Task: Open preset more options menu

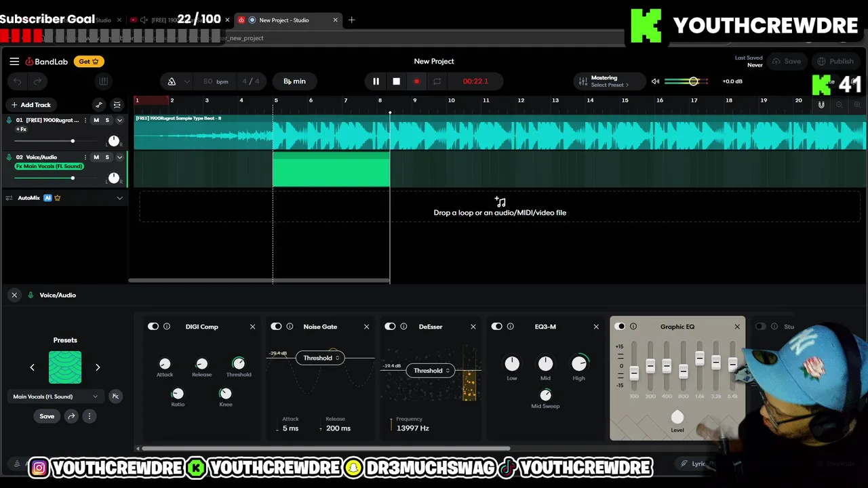Action: 89,416
